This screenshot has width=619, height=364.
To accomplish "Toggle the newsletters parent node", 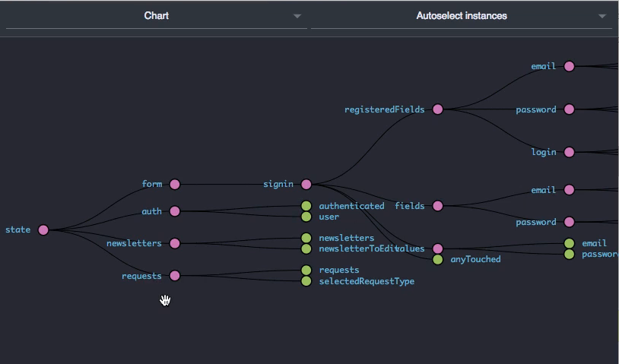I will pyautogui.click(x=175, y=243).
